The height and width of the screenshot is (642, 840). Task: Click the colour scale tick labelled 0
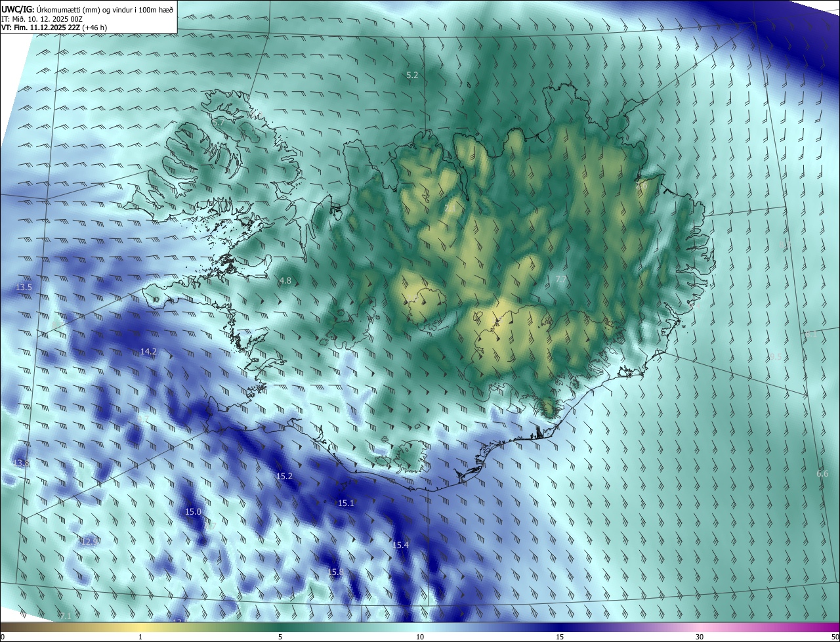click(x=3, y=637)
